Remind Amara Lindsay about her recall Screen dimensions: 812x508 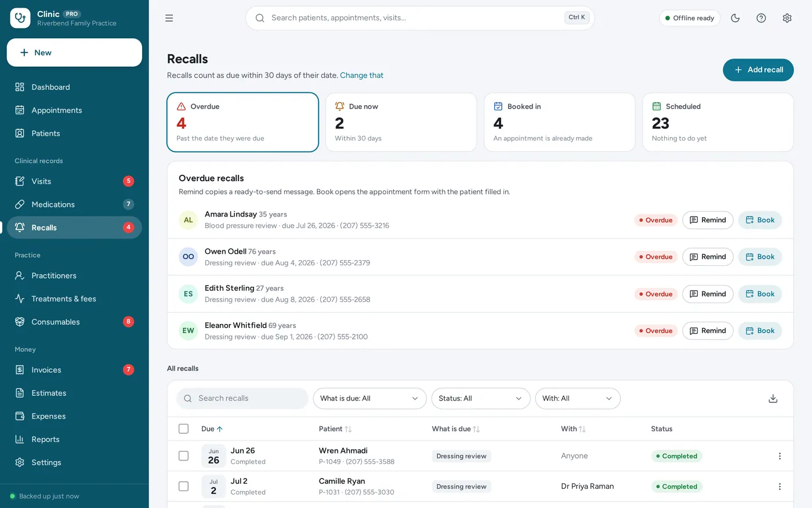(708, 220)
